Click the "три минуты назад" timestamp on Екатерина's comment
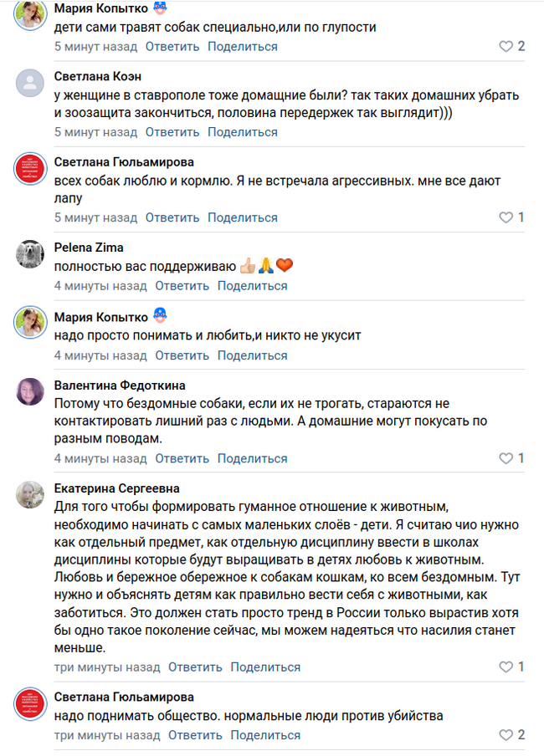 pyautogui.click(x=106, y=667)
